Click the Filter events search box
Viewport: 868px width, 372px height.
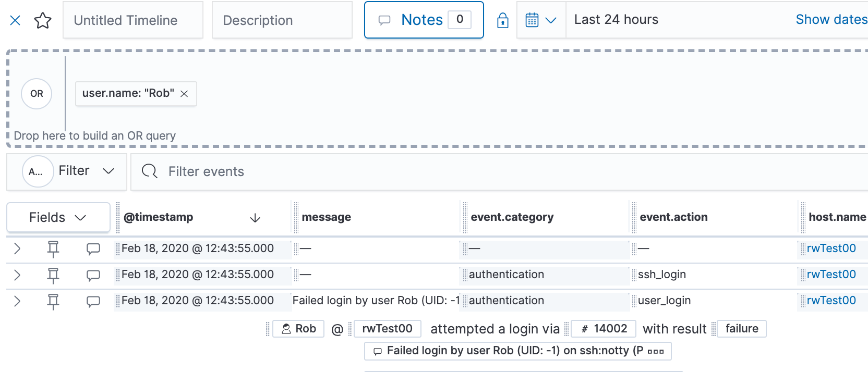499,171
